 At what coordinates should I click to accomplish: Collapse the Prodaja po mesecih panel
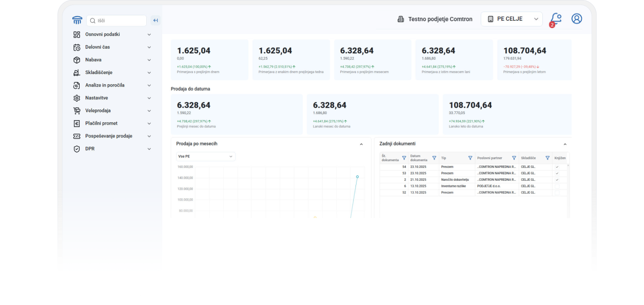pos(361,144)
